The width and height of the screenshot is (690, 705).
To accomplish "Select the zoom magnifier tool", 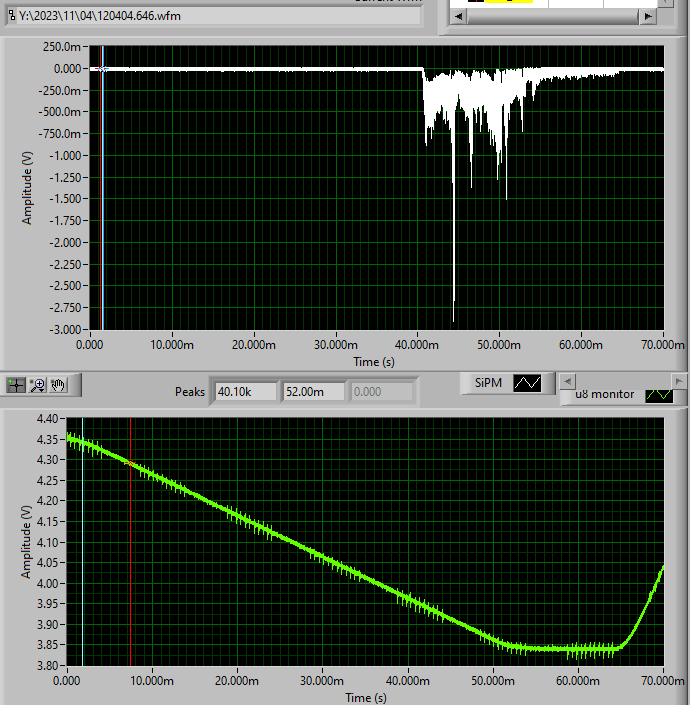I will pyautogui.click(x=37, y=385).
